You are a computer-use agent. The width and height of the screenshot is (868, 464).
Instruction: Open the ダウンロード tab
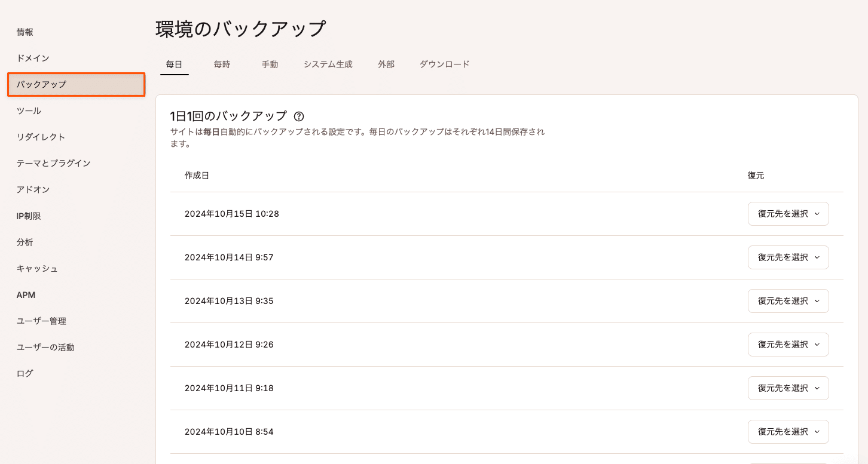[444, 64]
